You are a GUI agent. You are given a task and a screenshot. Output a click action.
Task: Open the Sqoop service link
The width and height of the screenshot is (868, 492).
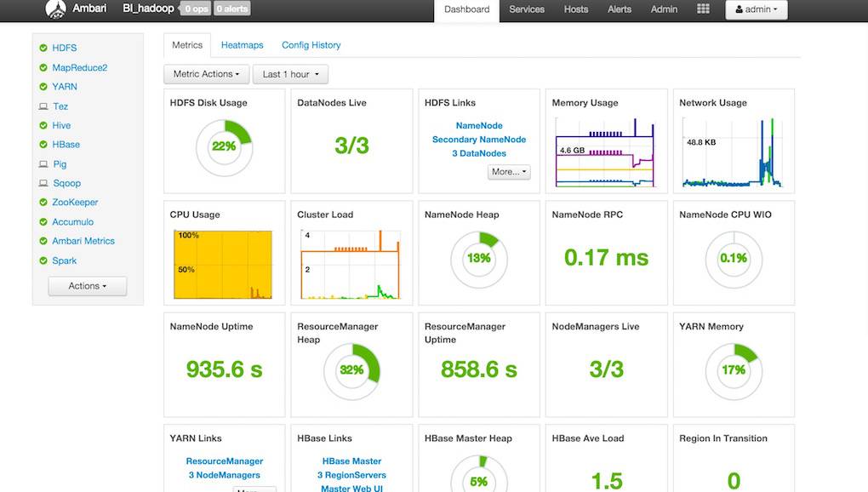pos(67,183)
